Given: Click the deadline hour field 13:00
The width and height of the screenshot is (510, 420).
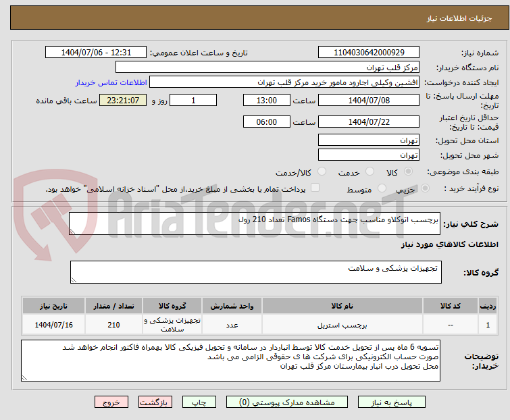Looking at the screenshot, I should (x=266, y=100).
